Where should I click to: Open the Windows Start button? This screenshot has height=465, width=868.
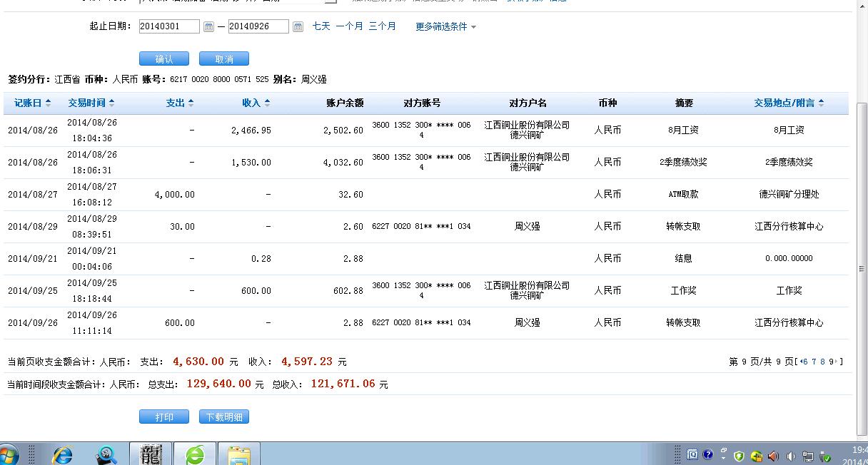(9, 454)
